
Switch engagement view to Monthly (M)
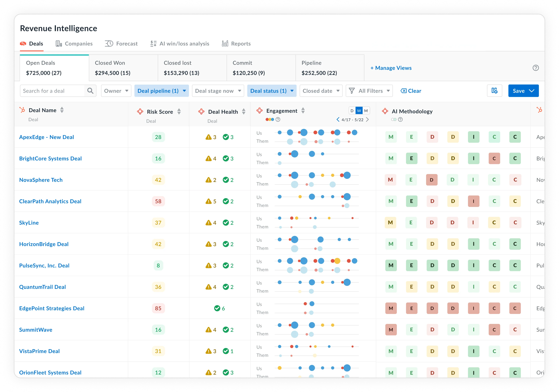(366, 111)
